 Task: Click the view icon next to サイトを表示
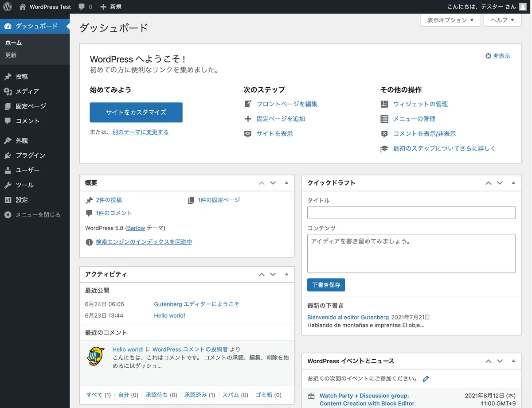pos(248,134)
